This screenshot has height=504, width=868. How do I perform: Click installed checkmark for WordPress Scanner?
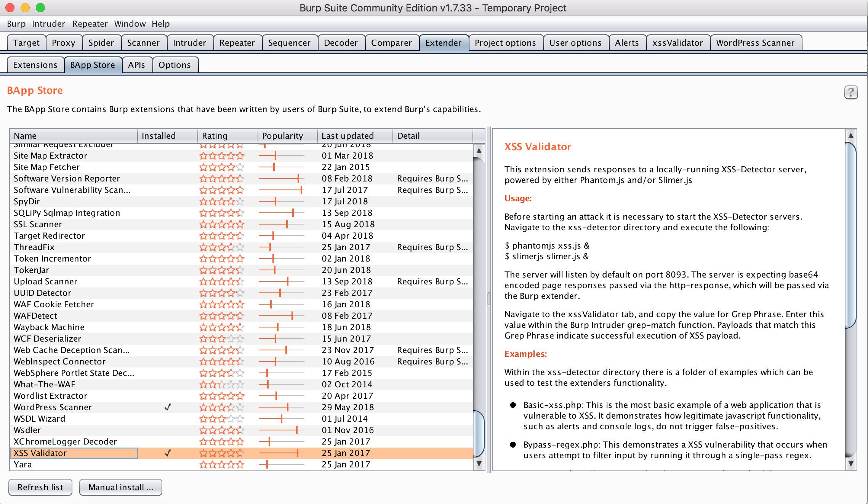pyautogui.click(x=167, y=407)
